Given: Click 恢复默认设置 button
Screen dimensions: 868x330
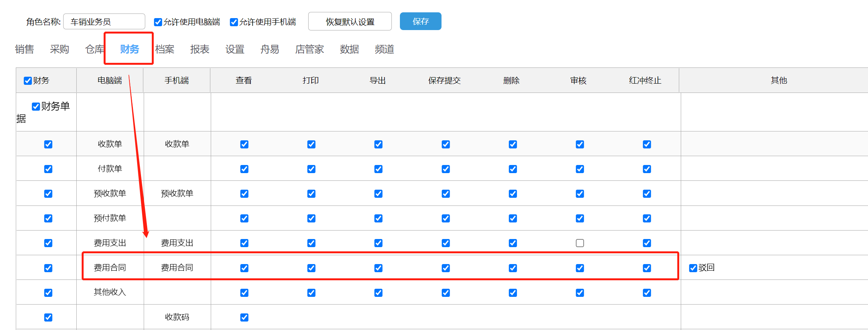Looking at the screenshot, I should tap(350, 22).
